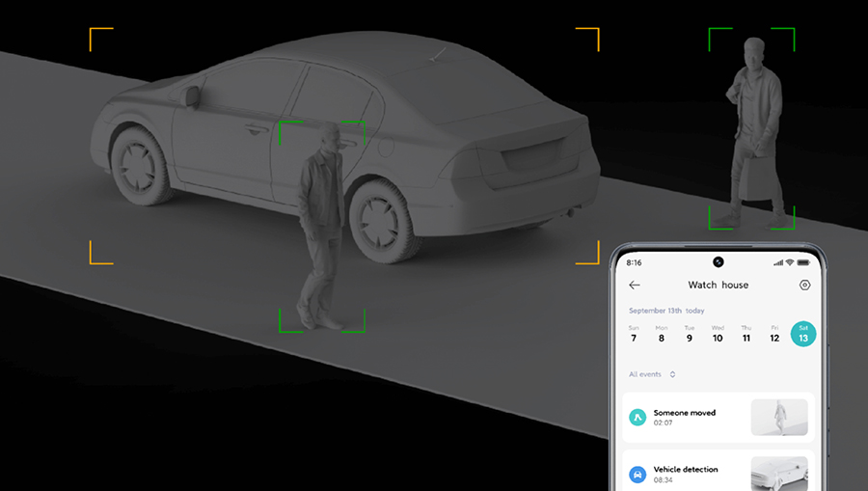Select Wednesday 10 in the week strip

click(x=718, y=334)
